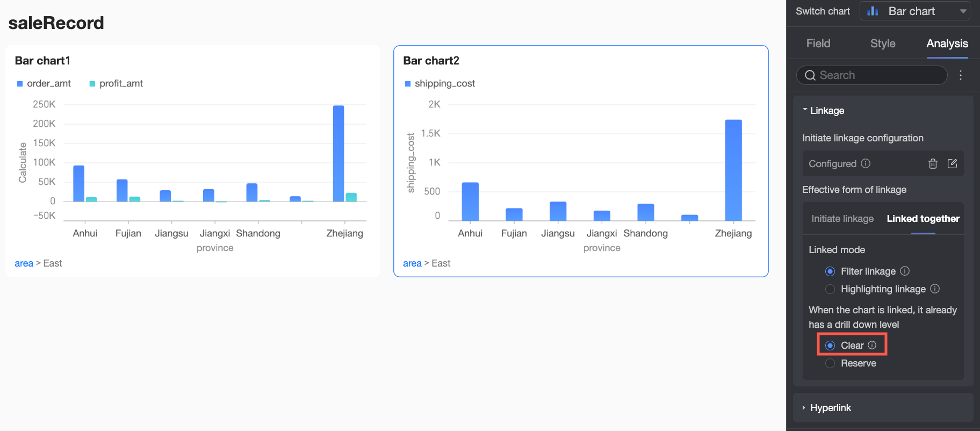Viewport: 980px width, 431px height.
Task: Select the Filter linkage radio option
Action: [830, 271]
